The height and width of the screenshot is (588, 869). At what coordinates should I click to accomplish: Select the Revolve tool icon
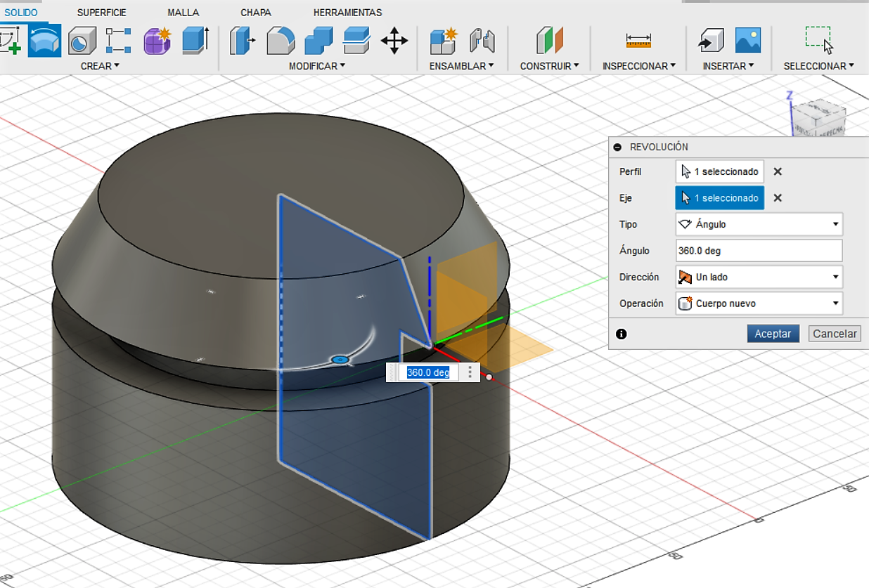coord(44,41)
